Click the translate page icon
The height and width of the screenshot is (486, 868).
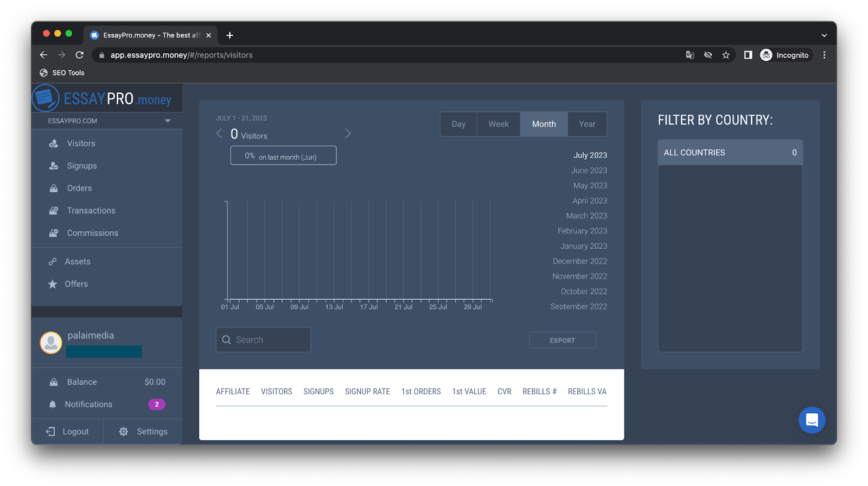coord(690,55)
